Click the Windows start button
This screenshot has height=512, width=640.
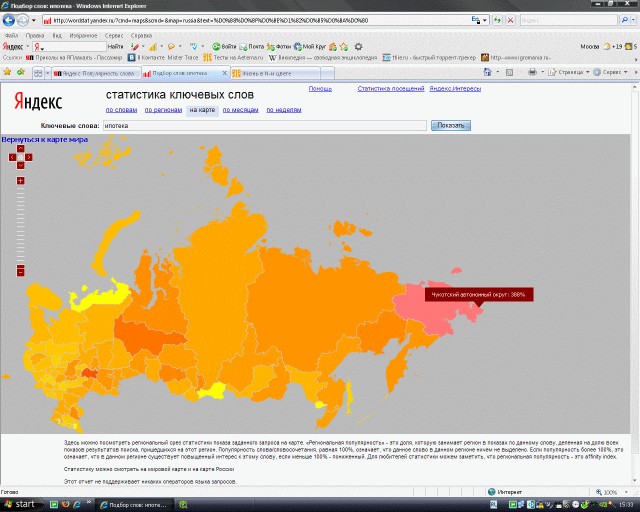pyautogui.click(x=21, y=505)
